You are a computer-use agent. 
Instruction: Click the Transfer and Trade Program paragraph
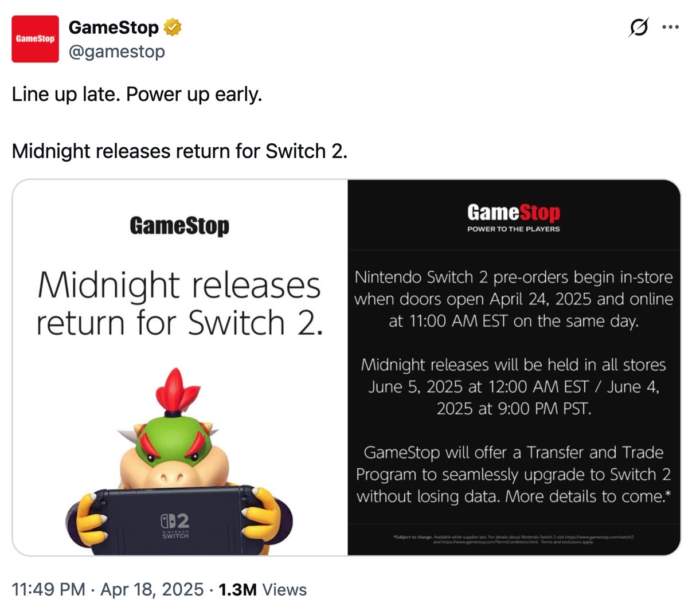click(x=514, y=475)
